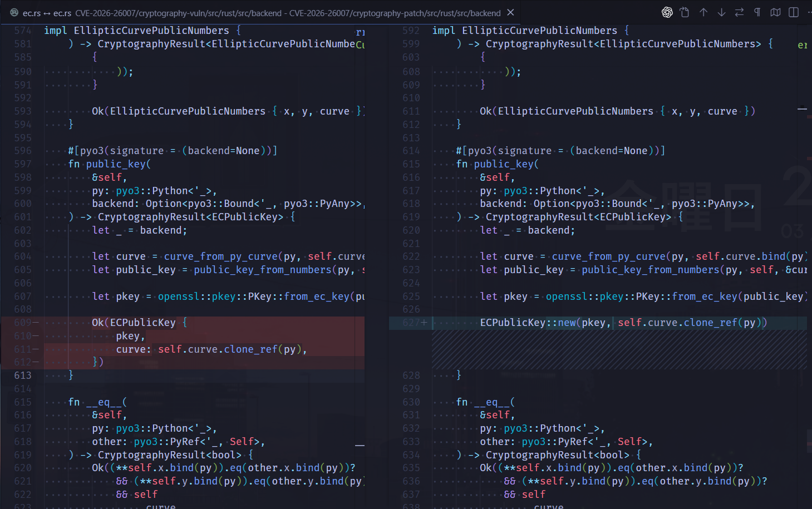Viewport: 812px width, 509px height.
Task: Jump to previous change with the up-arrow icon
Action: point(703,12)
